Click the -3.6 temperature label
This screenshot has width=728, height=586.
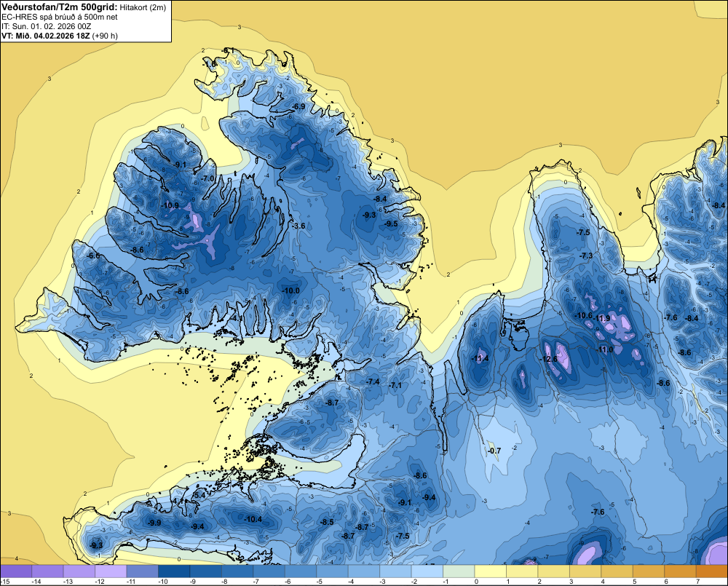click(298, 226)
